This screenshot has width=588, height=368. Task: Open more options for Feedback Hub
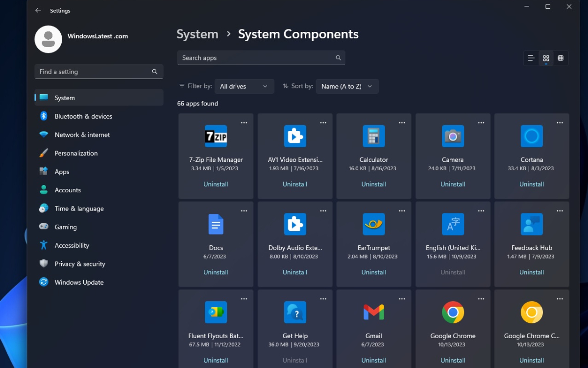[560, 211]
